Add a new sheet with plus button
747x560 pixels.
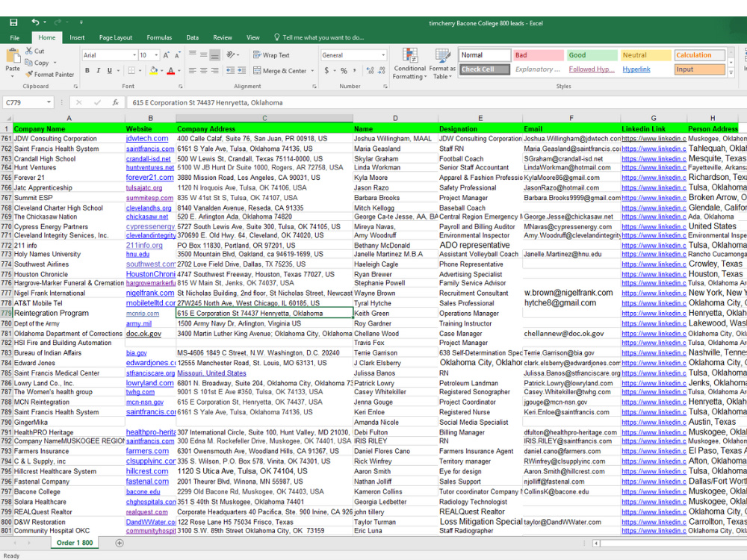[x=120, y=543]
